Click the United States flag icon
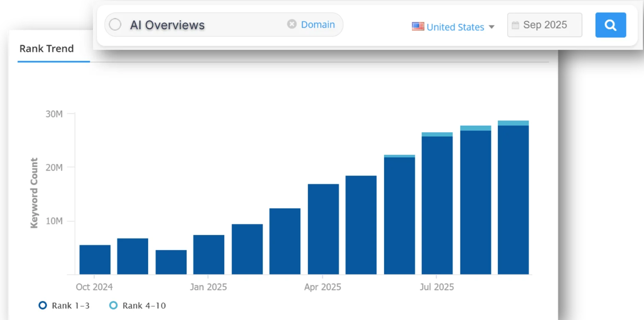Image resolution: width=644 pixels, height=320 pixels. point(418,26)
